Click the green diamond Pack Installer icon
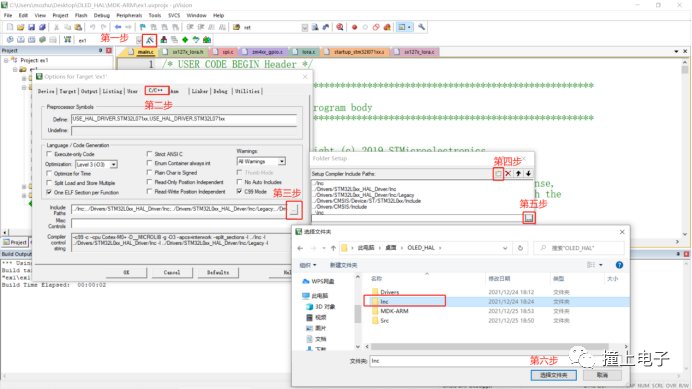This screenshot has height=389, width=692. (185, 40)
